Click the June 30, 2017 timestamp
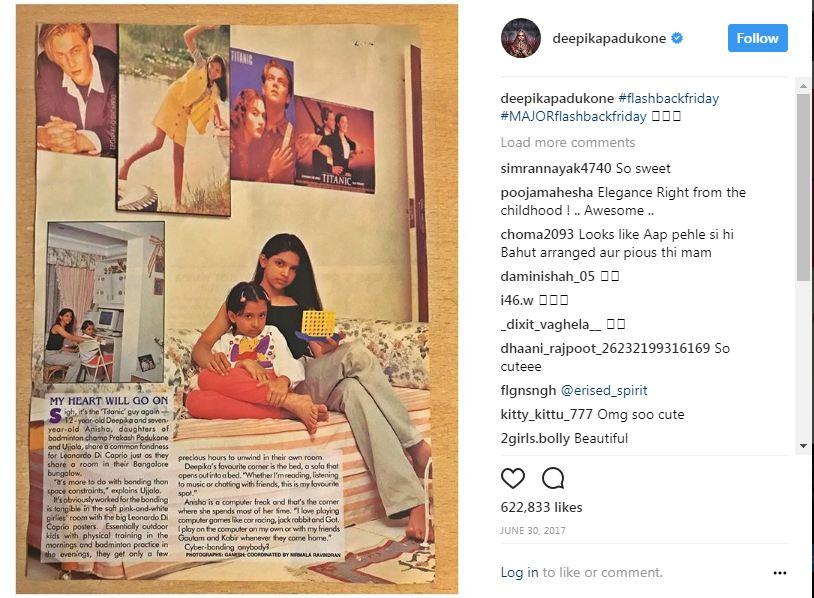Image resolution: width=814 pixels, height=598 pixels. pos(533,531)
